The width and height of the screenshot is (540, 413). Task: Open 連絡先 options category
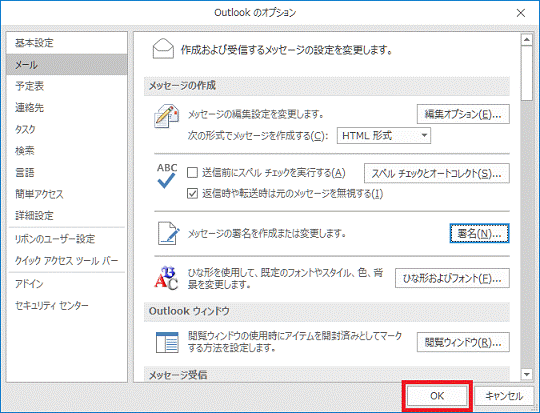click(67, 107)
